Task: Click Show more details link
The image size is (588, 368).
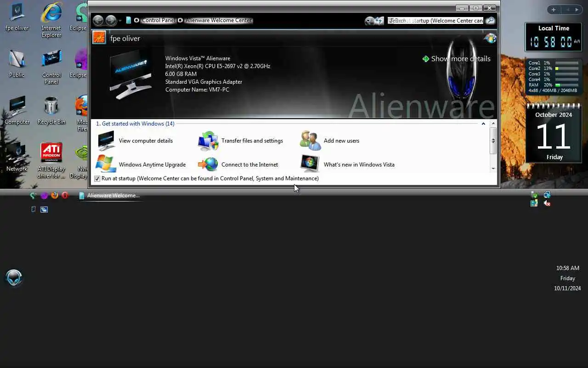Action: pyautogui.click(x=456, y=59)
